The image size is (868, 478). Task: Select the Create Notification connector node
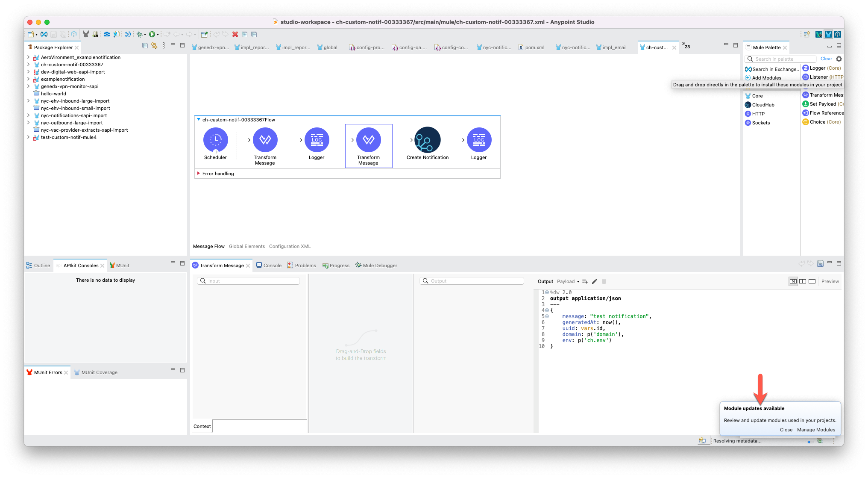(x=427, y=140)
